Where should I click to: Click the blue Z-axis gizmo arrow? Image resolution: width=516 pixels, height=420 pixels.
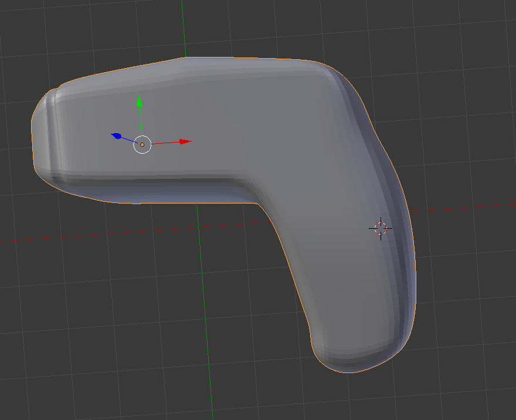(116, 136)
